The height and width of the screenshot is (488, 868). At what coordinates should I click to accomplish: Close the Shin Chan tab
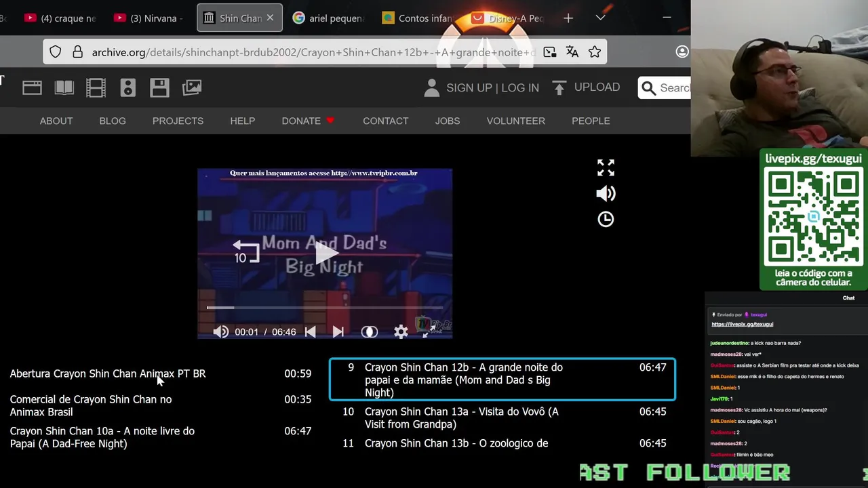click(270, 18)
